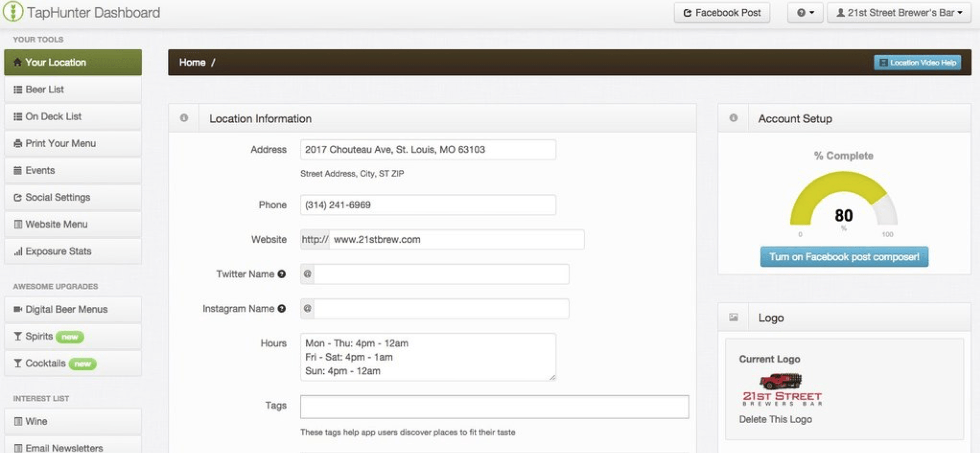This screenshot has height=453, width=980.
Task: Open the Beer List sidebar item
Action: click(x=73, y=89)
